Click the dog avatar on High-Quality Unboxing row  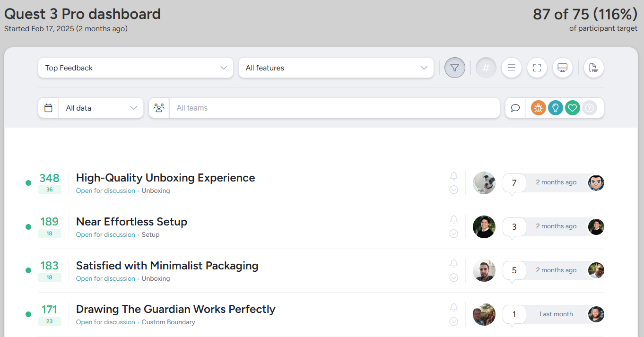(484, 183)
